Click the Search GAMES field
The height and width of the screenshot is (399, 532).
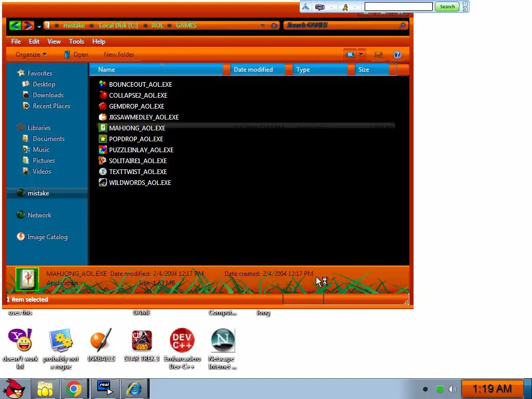point(345,25)
